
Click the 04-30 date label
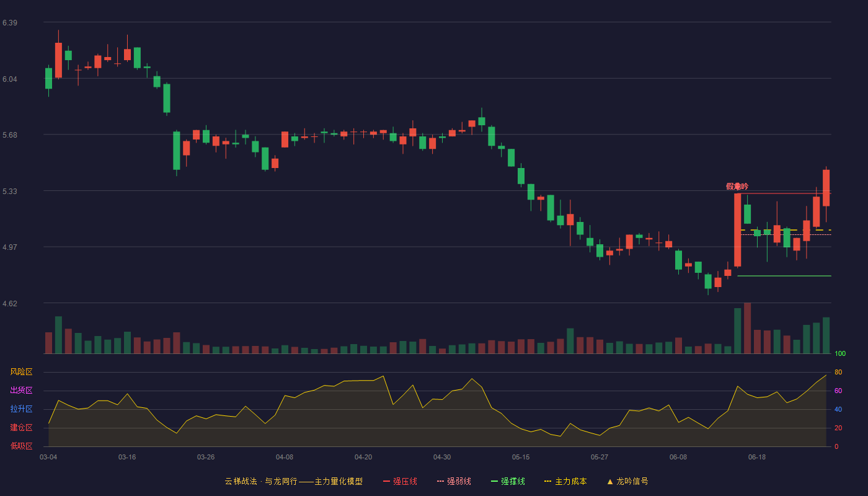coord(442,457)
